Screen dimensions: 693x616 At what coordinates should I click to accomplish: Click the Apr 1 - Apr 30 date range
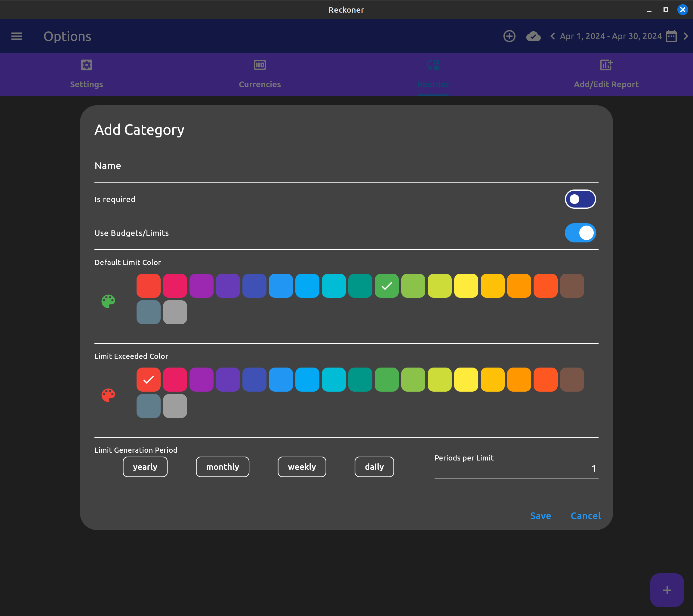611,36
